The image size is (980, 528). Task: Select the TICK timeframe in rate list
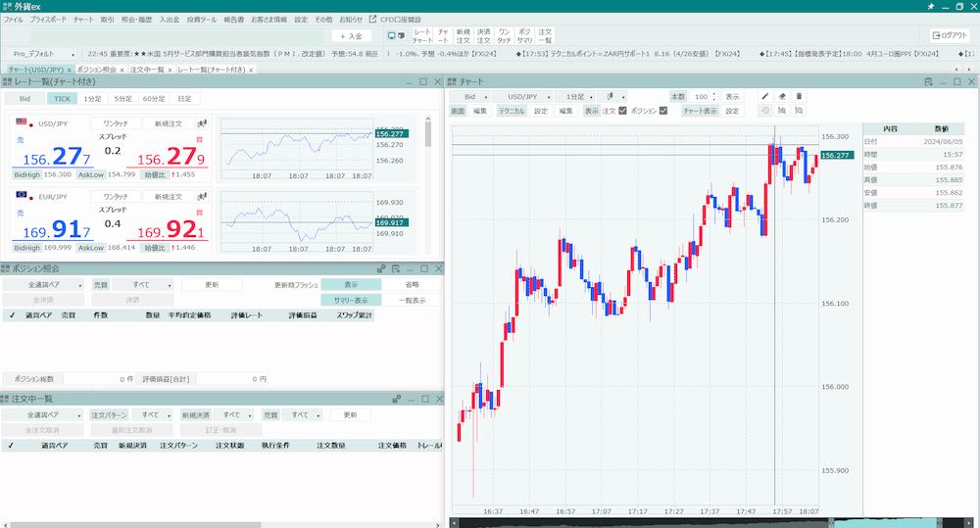62,99
